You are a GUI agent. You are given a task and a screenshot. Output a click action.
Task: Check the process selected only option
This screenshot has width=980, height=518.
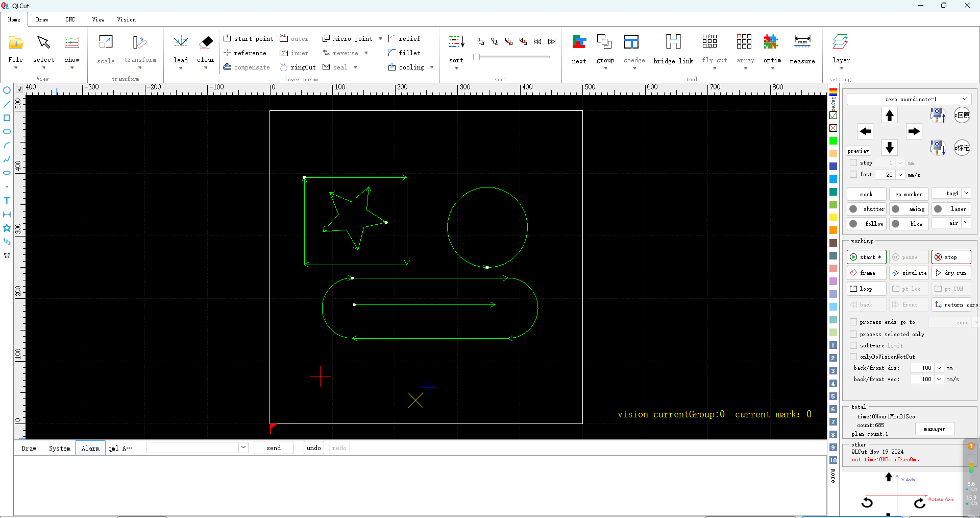point(853,334)
